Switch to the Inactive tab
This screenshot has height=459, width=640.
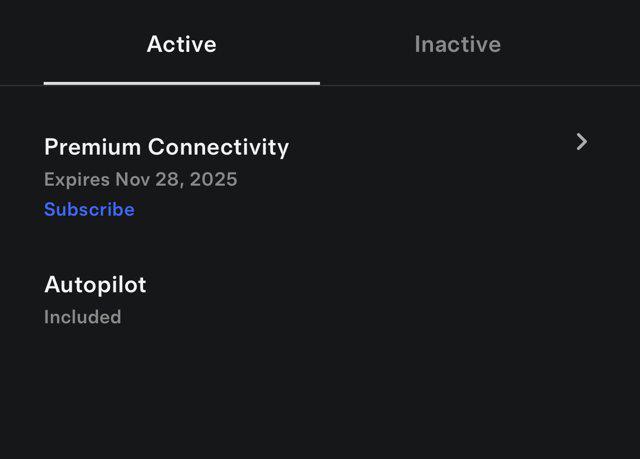click(457, 44)
